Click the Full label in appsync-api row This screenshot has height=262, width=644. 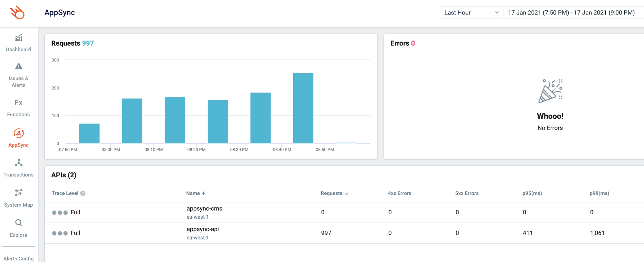point(75,233)
